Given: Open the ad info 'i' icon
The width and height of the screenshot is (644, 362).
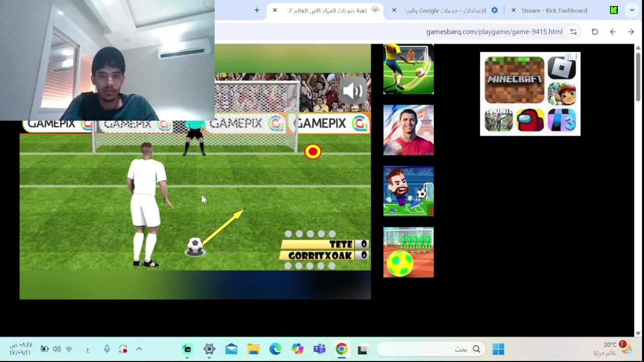Looking at the screenshot, I should coord(569,57).
